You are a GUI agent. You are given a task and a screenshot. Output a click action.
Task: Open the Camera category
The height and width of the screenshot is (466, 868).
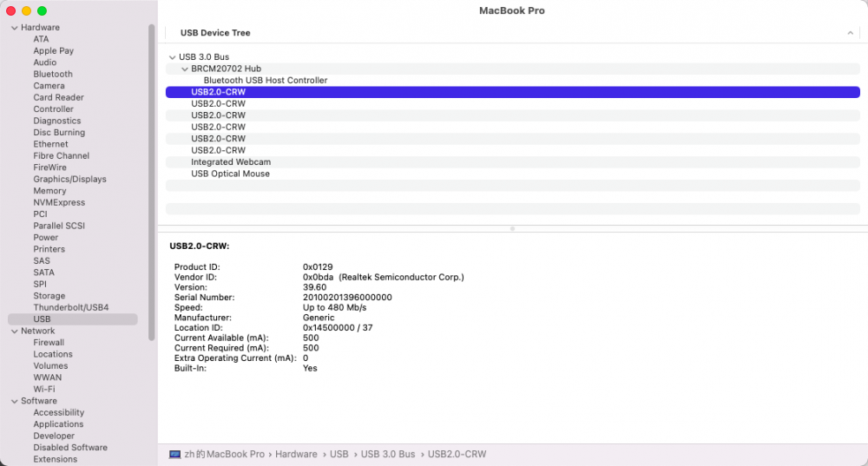tap(49, 86)
